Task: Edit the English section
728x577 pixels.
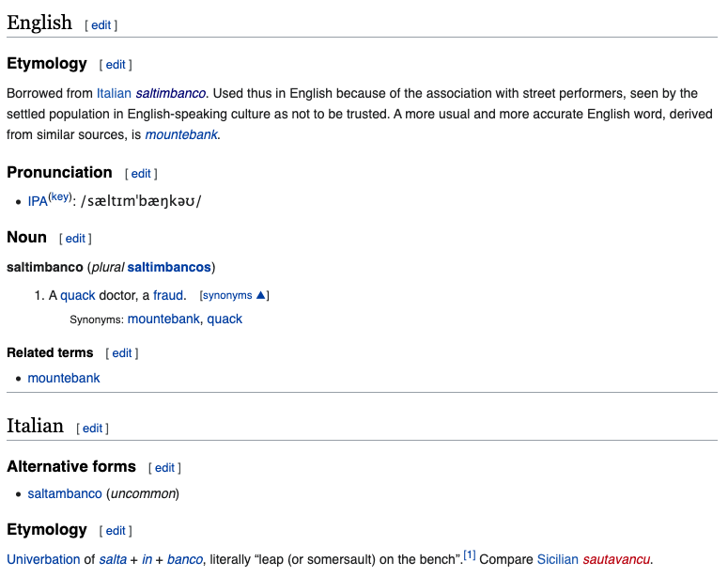Action: click(x=101, y=25)
